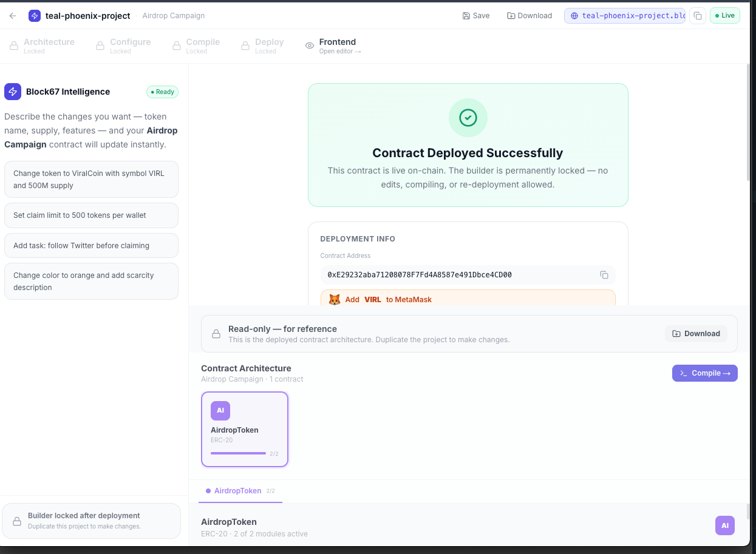Click the teal-phoenix-project lightning logo icon
The width and height of the screenshot is (756, 554).
pyautogui.click(x=35, y=16)
